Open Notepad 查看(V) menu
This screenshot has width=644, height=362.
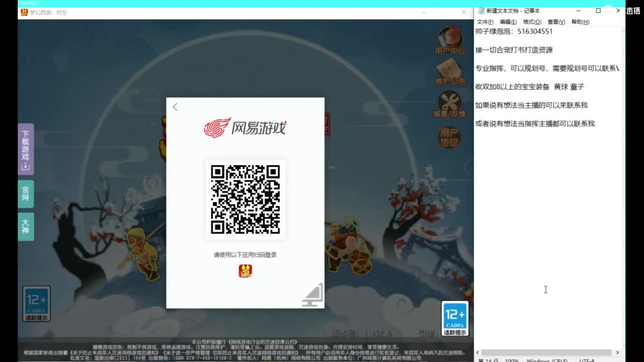(556, 22)
